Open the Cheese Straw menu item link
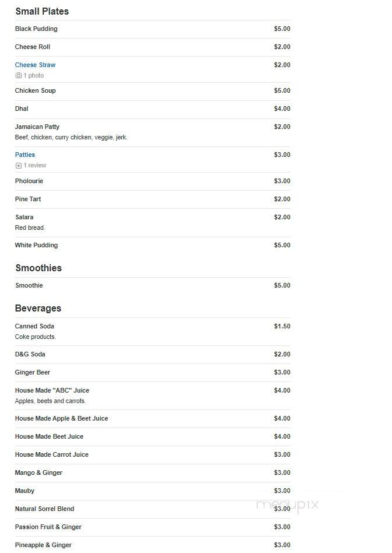Viewport: 392px width, 553px height. [35, 65]
